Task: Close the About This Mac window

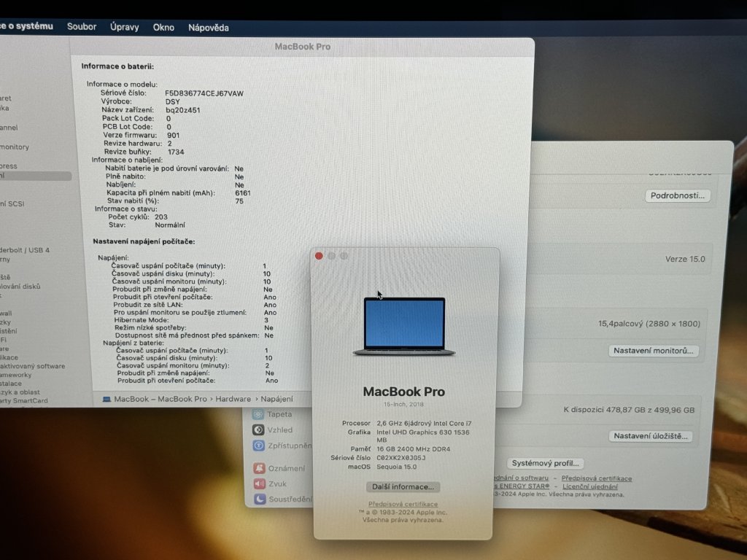Action: click(x=320, y=256)
